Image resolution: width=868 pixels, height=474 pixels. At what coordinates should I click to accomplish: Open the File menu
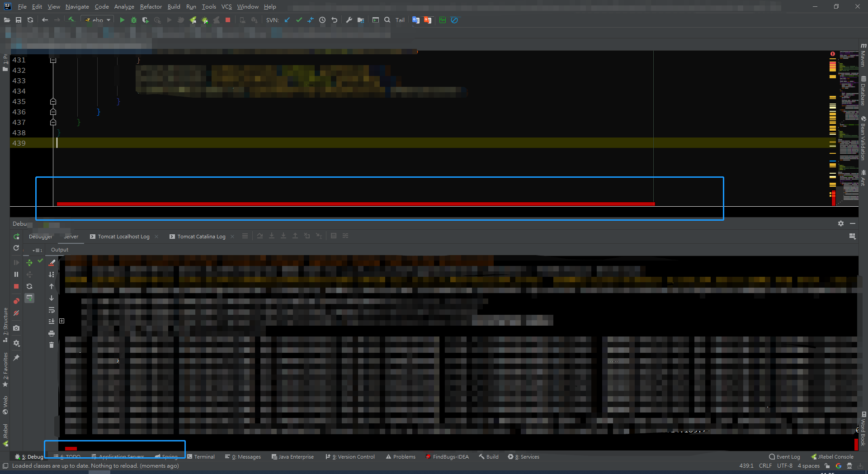[22, 7]
